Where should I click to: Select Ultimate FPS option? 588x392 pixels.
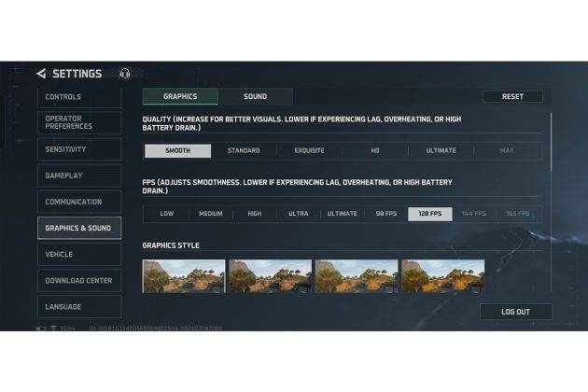point(343,214)
